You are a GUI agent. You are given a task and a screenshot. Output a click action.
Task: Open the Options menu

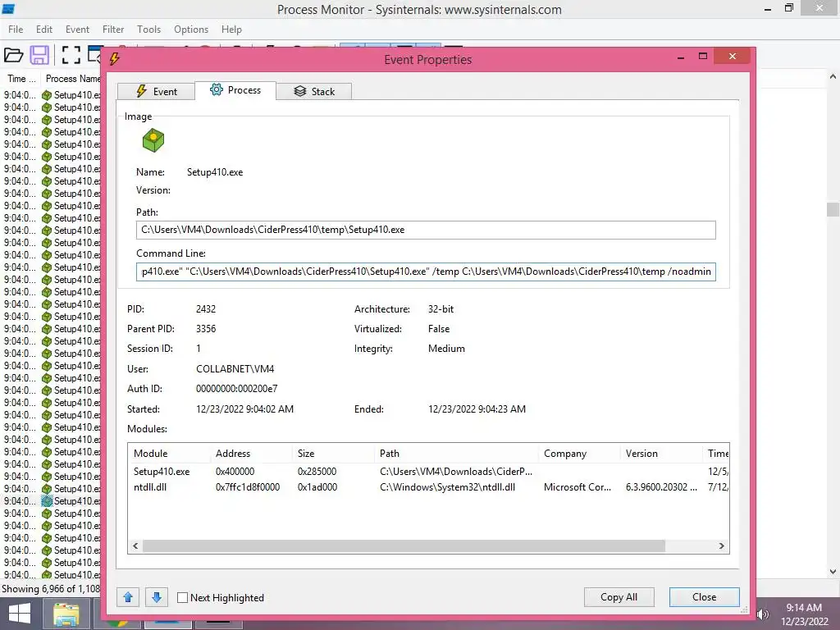coord(190,30)
